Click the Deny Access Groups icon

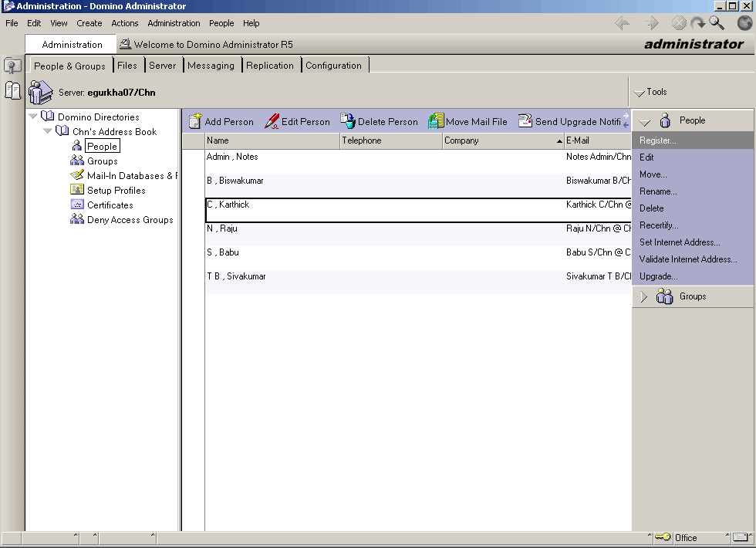(76, 219)
